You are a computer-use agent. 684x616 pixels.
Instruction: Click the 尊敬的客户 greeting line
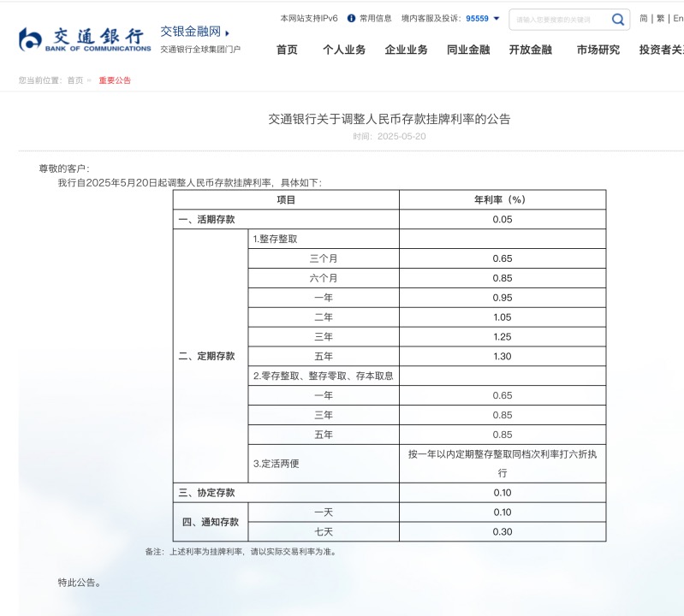point(64,169)
